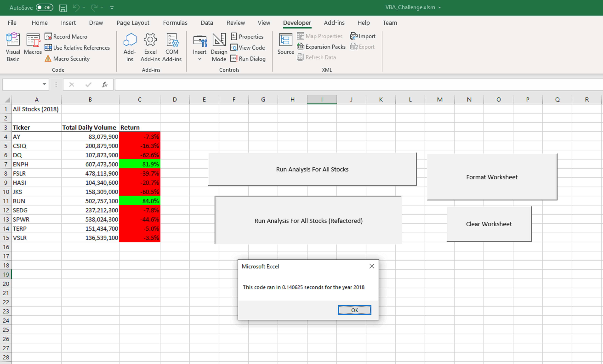Image resolution: width=603 pixels, height=364 pixels.
Task: Switch to the View tab
Action: [x=264, y=23]
